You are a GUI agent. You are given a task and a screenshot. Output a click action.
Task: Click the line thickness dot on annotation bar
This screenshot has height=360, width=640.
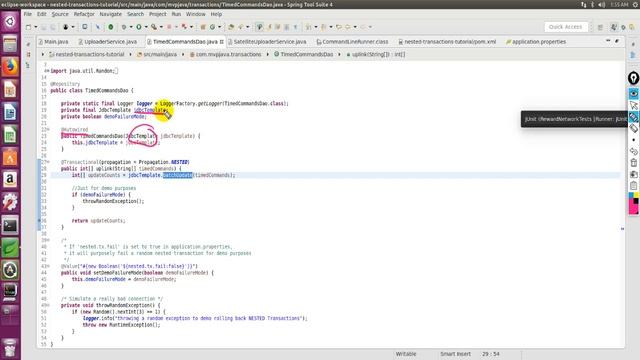coord(633,140)
